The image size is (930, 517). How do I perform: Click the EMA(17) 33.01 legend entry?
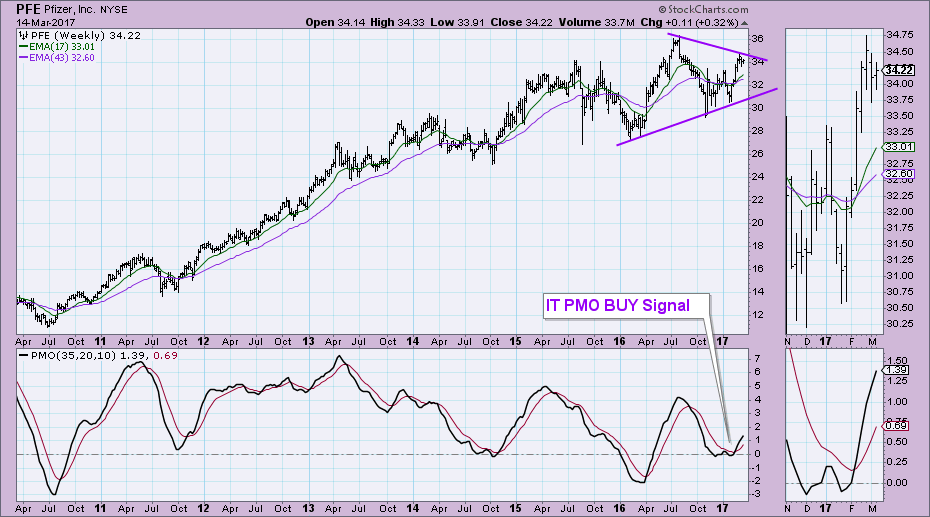(57, 47)
